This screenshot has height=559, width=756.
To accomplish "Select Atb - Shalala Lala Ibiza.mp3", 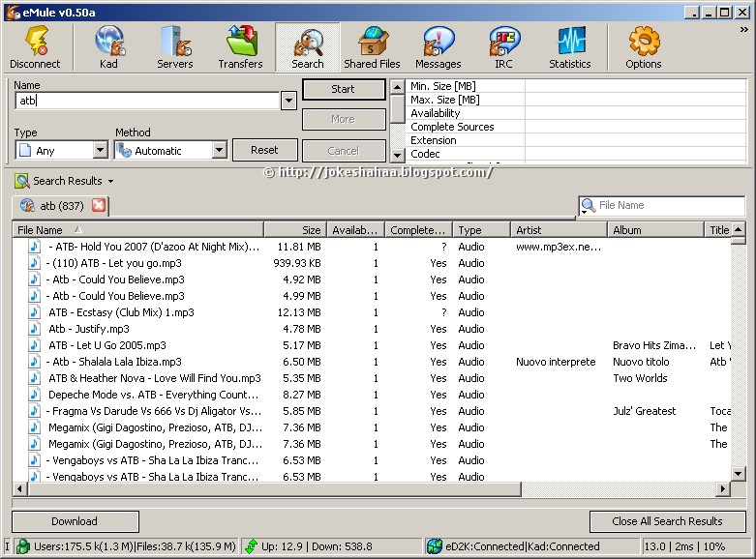I will [114, 362].
